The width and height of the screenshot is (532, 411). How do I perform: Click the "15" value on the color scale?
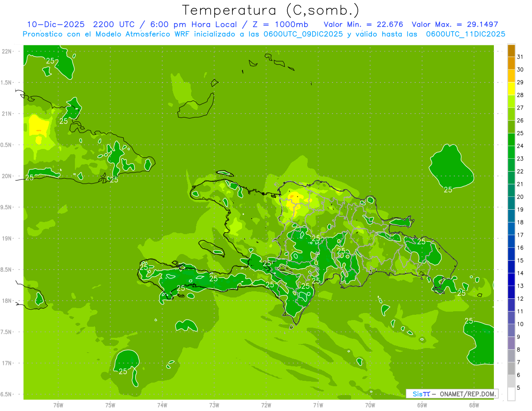[520, 261]
